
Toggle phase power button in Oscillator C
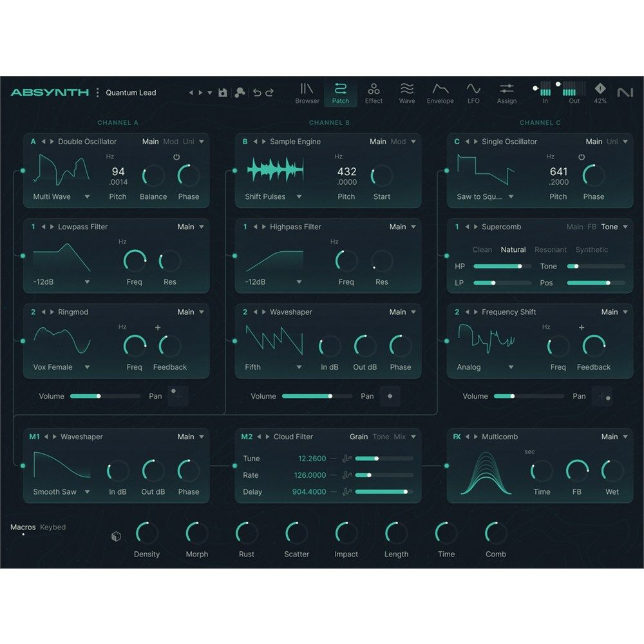tap(582, 157)
